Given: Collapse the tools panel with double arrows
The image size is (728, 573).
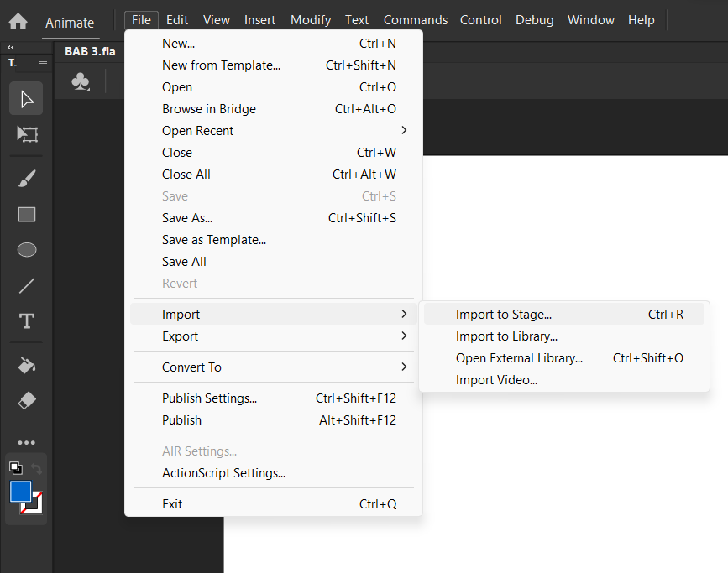Looking at the screenshot, I should click(x=11, y=47).
